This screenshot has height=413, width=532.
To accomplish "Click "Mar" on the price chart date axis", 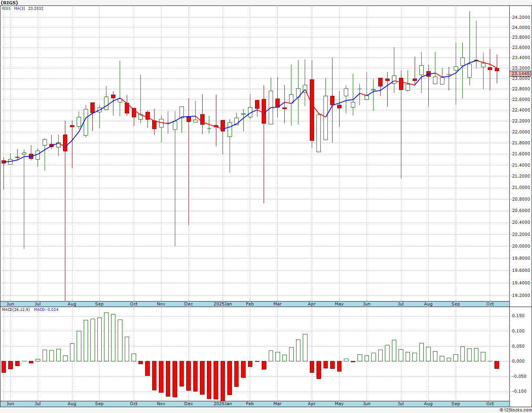I will coord(278,304).
